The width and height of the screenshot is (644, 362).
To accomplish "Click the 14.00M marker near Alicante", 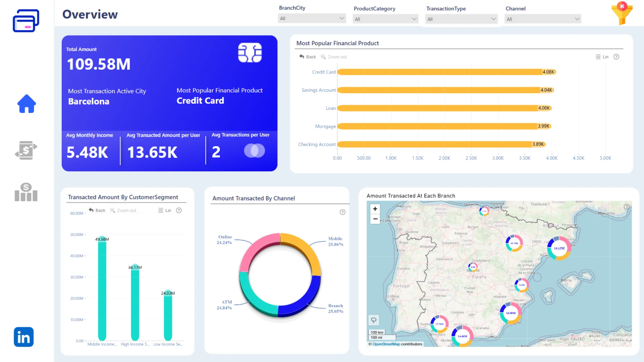I will point(511,313).
